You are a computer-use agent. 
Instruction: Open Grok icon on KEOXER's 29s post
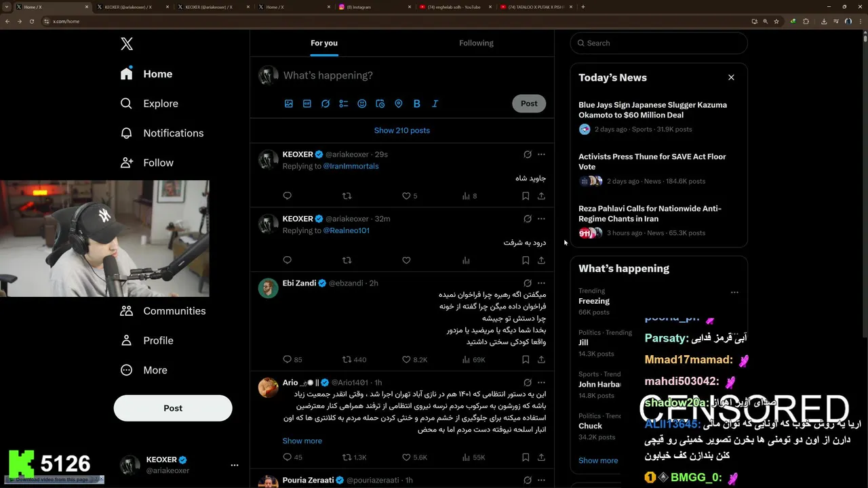[x=528, y=155]
